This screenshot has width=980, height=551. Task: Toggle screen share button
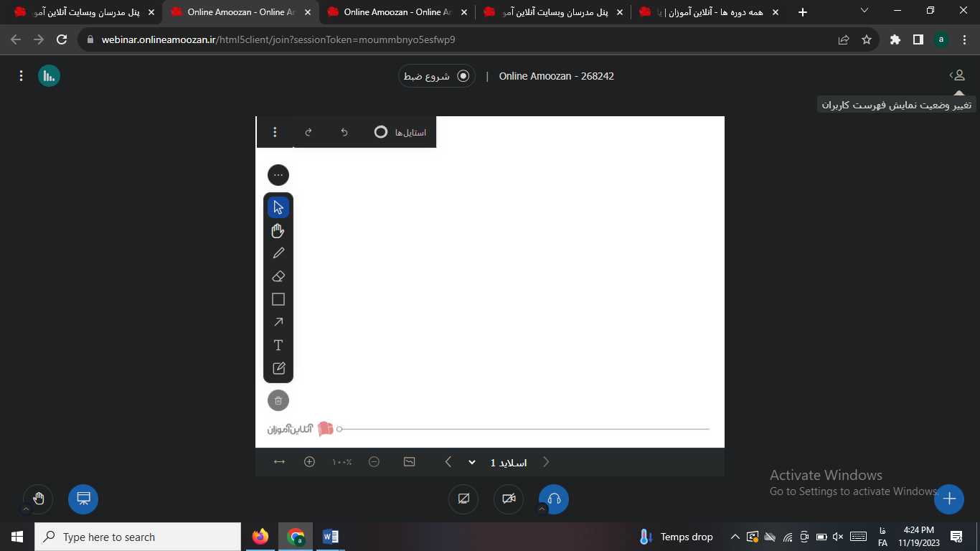463,499
